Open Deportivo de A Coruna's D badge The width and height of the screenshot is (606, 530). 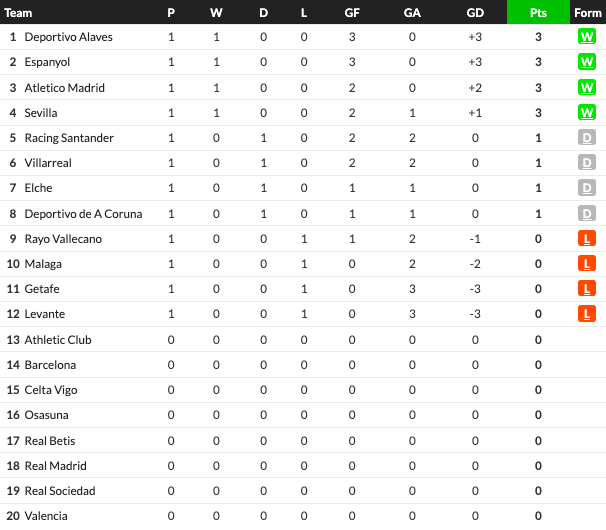click(586, 213)
